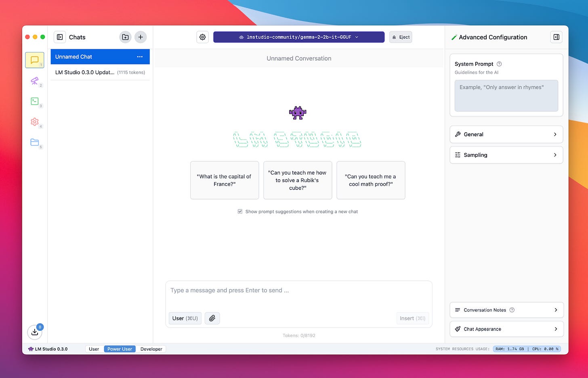Viewport: 588px width, 378px height.
Task: Toggle Show prompt suggestions checkbox
Action: 240,211
